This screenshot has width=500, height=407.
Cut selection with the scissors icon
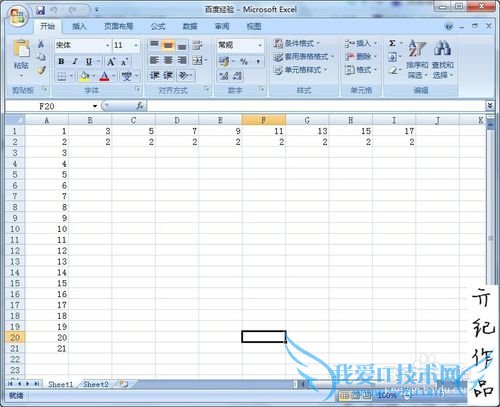click(41, 44)
